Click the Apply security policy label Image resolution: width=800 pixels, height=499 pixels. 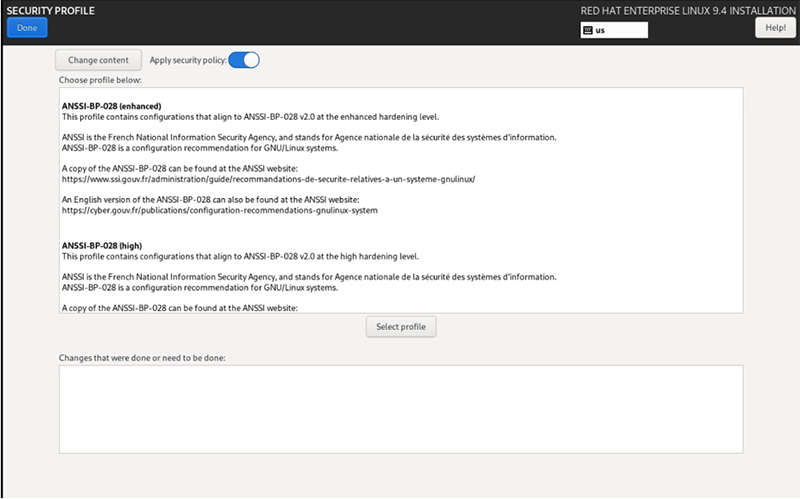click(x=188, y=60)
